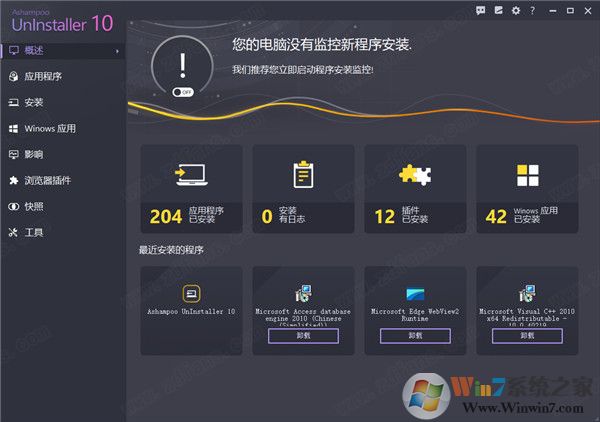
Task: Uninstall Microsoft Visual C++ 2010 x64 Redistributable
Action: pyautogui.click(x=527, y=336)
